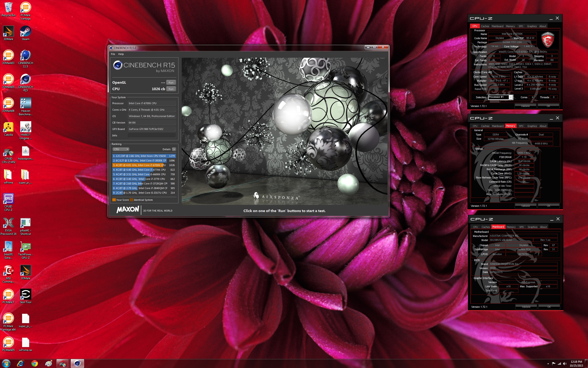Viewport: 588px width, 368px height.
Task: Click OK in middle CPU-Z Memory window
Action: [x=548, y=206]
